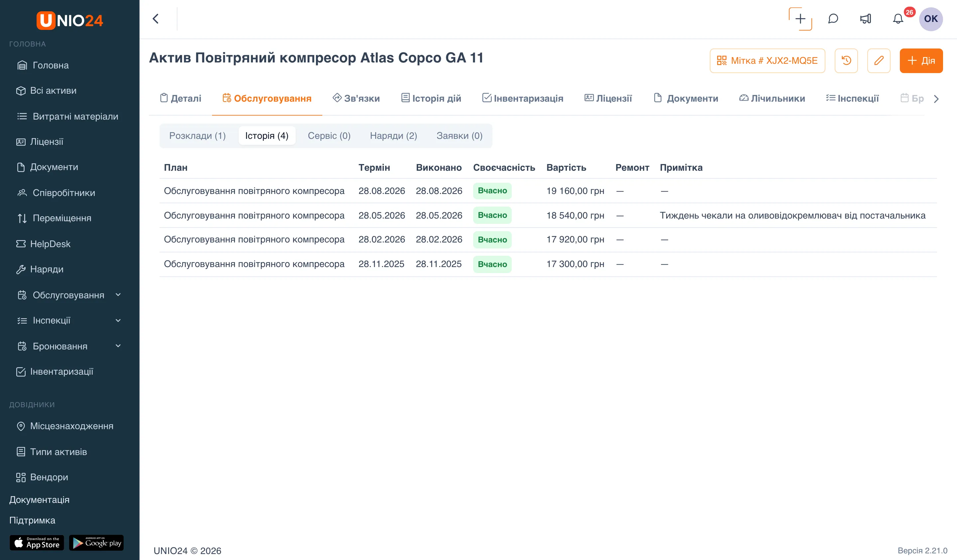Open the OK user avatar
The height and width of the screenshot is (560, 957).
coord(931,19)
